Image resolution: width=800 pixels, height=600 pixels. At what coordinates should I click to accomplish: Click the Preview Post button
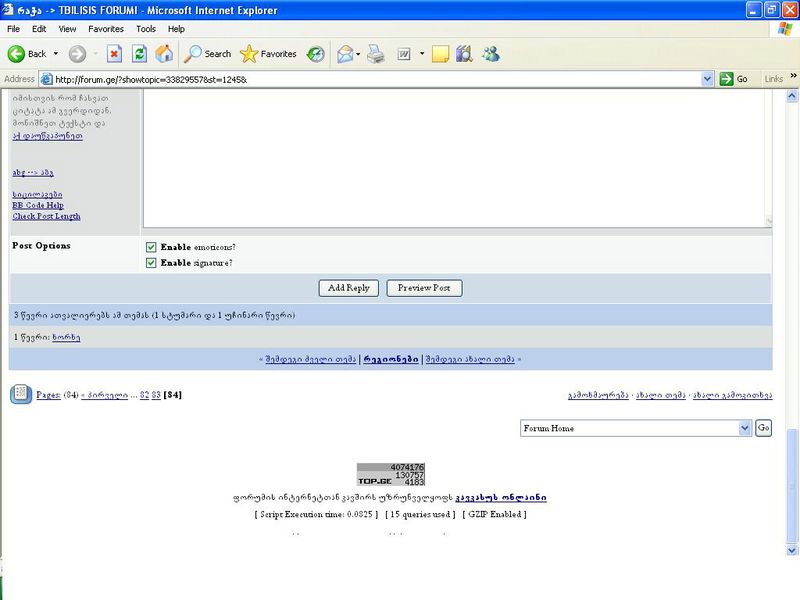[424, 288]
